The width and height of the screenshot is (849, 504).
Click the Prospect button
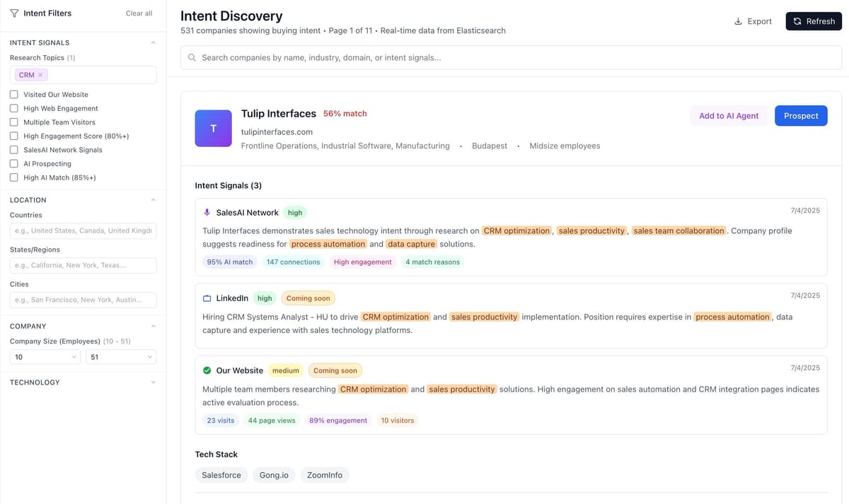[801, 115]
